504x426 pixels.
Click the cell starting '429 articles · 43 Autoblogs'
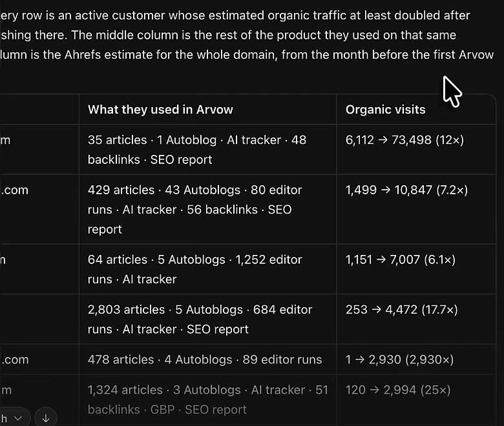click(x=207, y=209)
